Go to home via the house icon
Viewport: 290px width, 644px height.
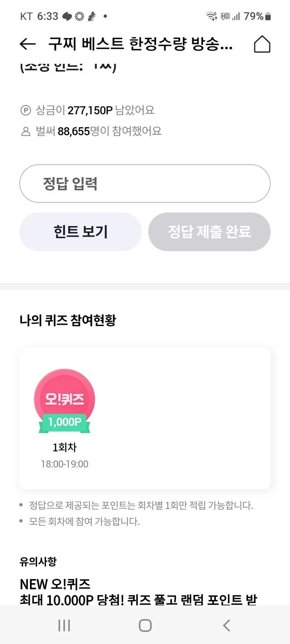tap(262, 44)
